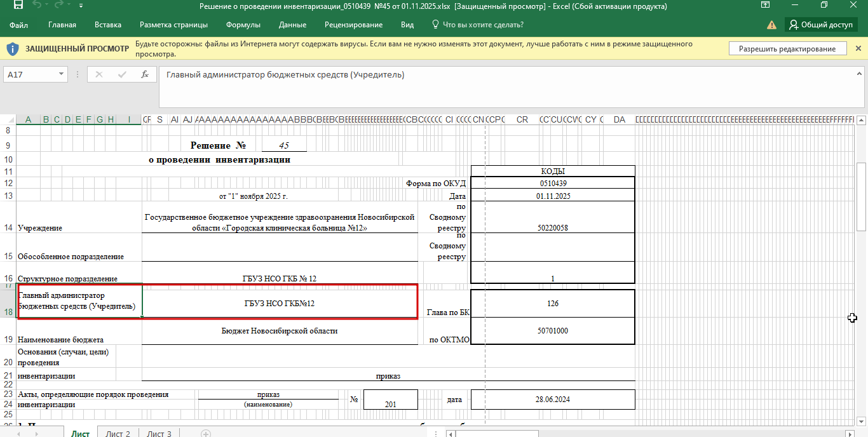The width and height of the screenshot is (868, 437).
Task: Open Ribbon Display Options icon
Action: click(766, 6)
